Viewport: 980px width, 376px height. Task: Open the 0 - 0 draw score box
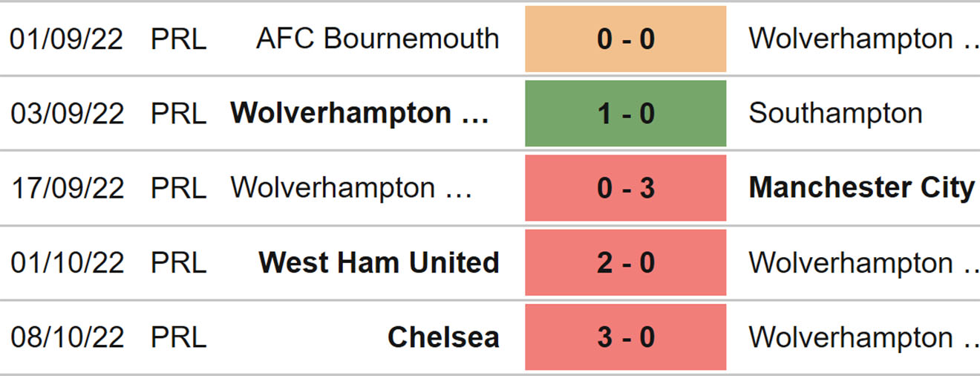coord(625,39)
